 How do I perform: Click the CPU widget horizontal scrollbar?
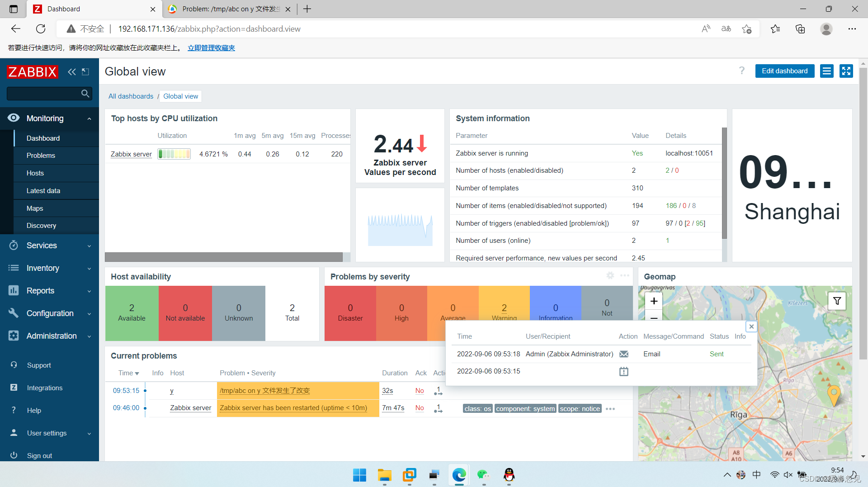(223, 257)
